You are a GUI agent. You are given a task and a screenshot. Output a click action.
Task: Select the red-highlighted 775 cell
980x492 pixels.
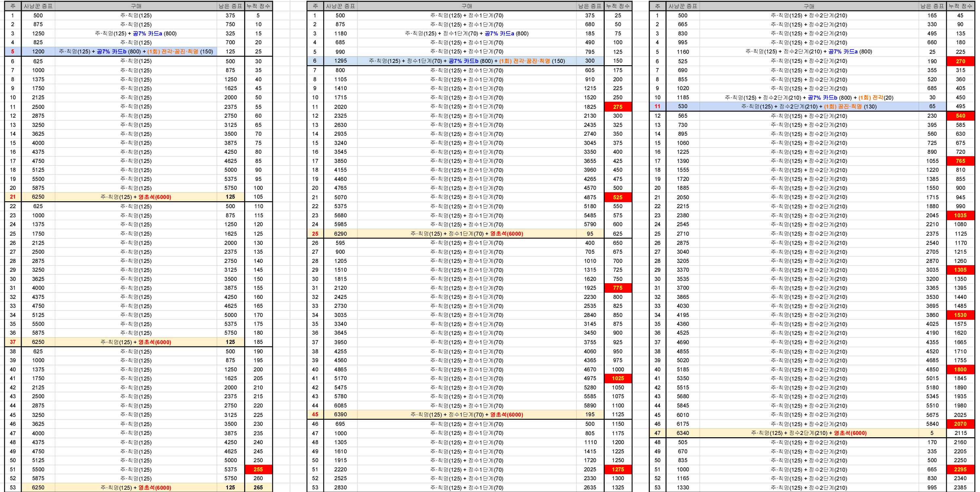[x=617, y=288]
